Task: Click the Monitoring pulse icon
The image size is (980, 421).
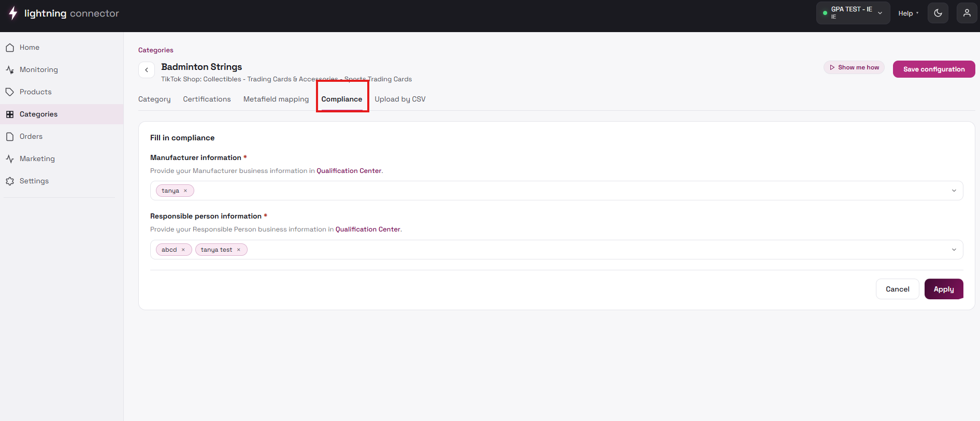Action: coord(10,70)
